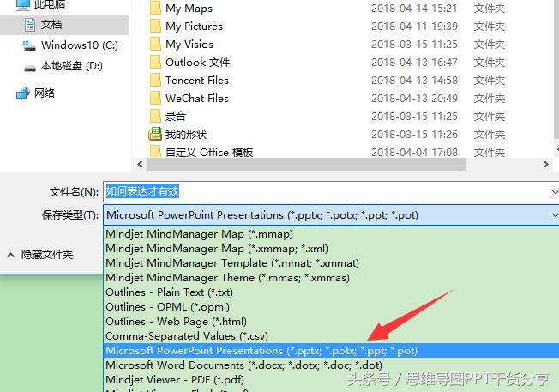
Task: Click the Windows10 (C:) drive icon
Action: pos(29,45)
